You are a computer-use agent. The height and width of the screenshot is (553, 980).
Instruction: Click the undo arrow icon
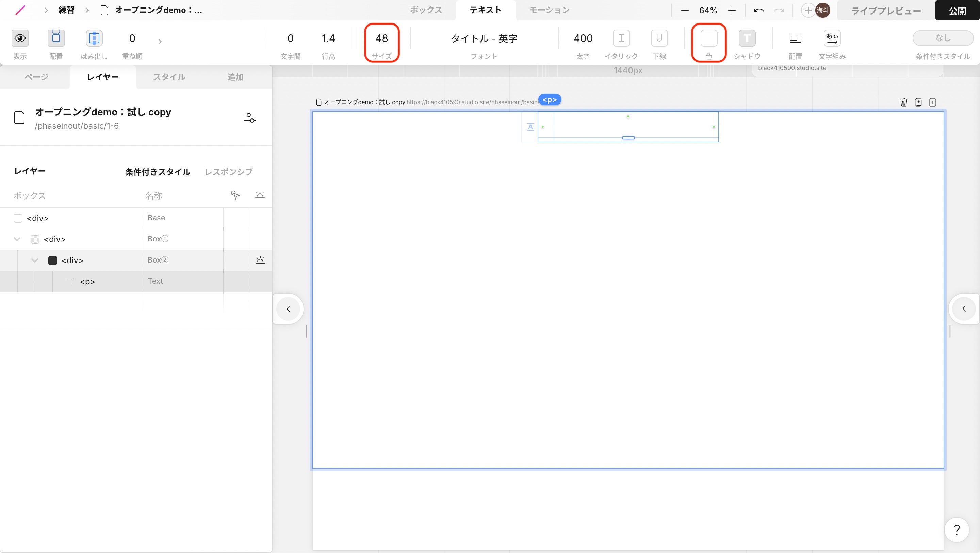pos(758,10)
